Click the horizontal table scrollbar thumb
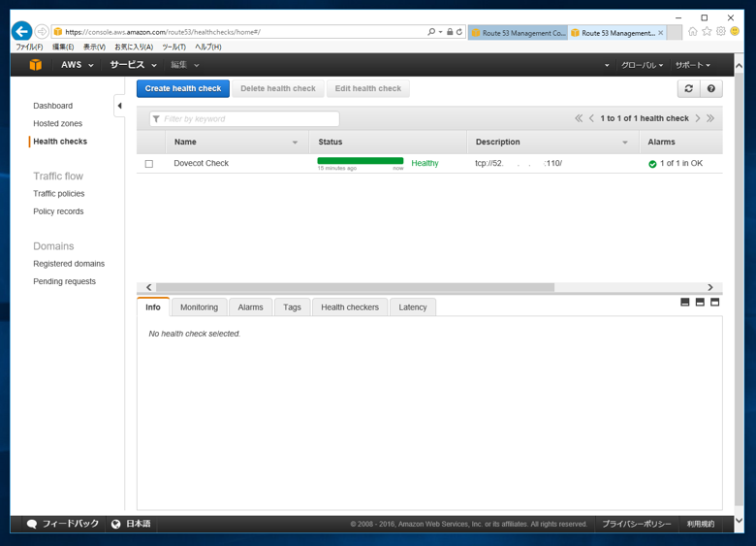The height and width of the screenshot is (546, 756). click(355, 287)
